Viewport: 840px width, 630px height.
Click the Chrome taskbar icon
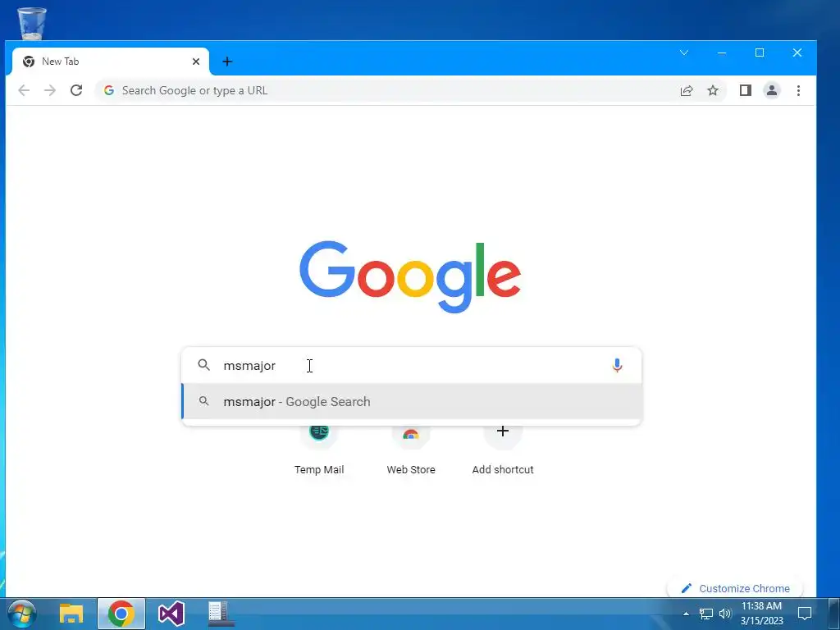tap(121, 614)
